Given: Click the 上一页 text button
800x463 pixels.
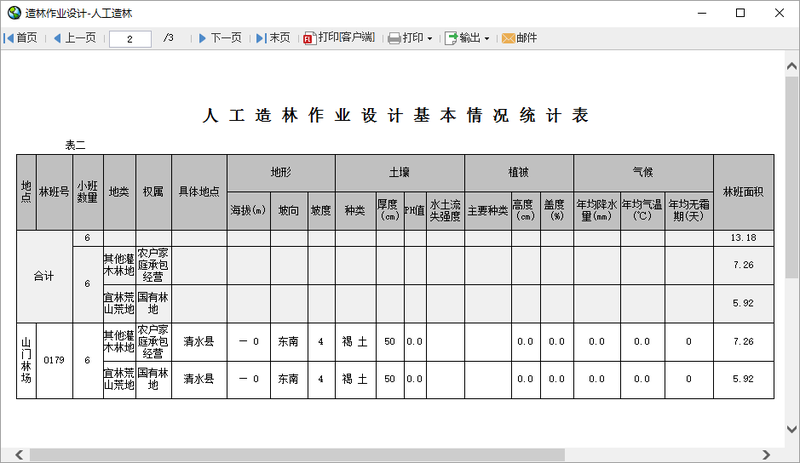Looking at the screenshot, I should click(81, 38).
